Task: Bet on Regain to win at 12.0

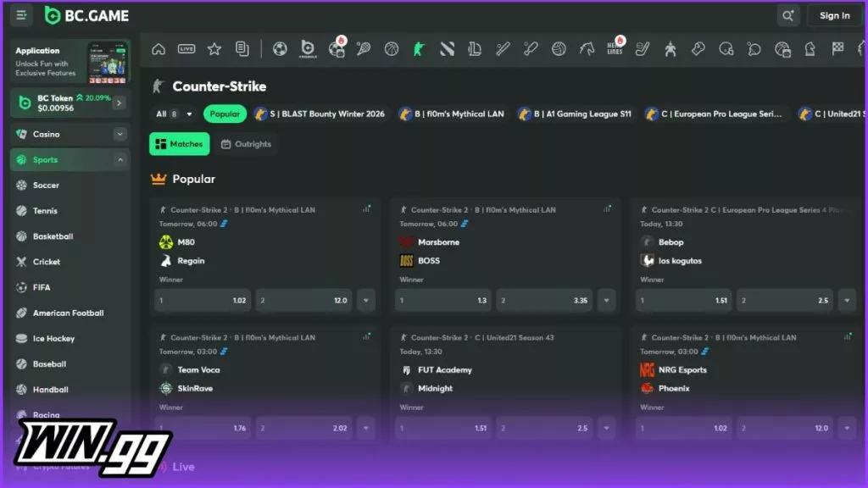Action: (x=304, y=301)
